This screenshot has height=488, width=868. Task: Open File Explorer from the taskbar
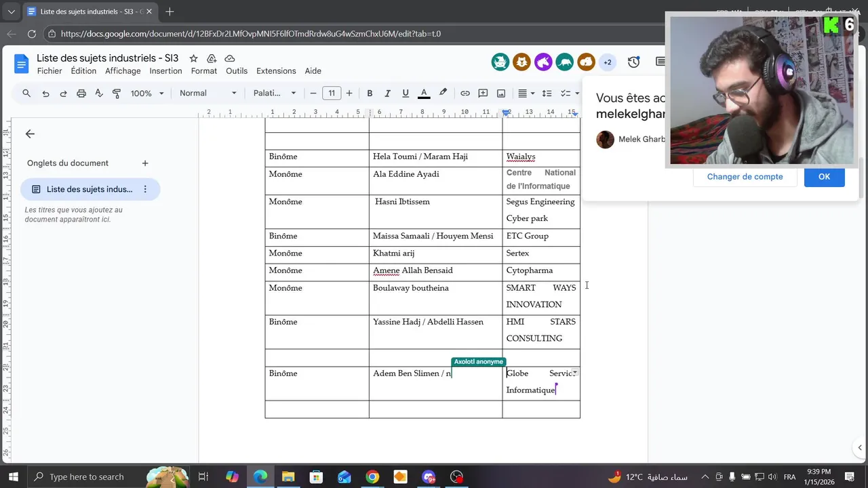pos(288,476)
